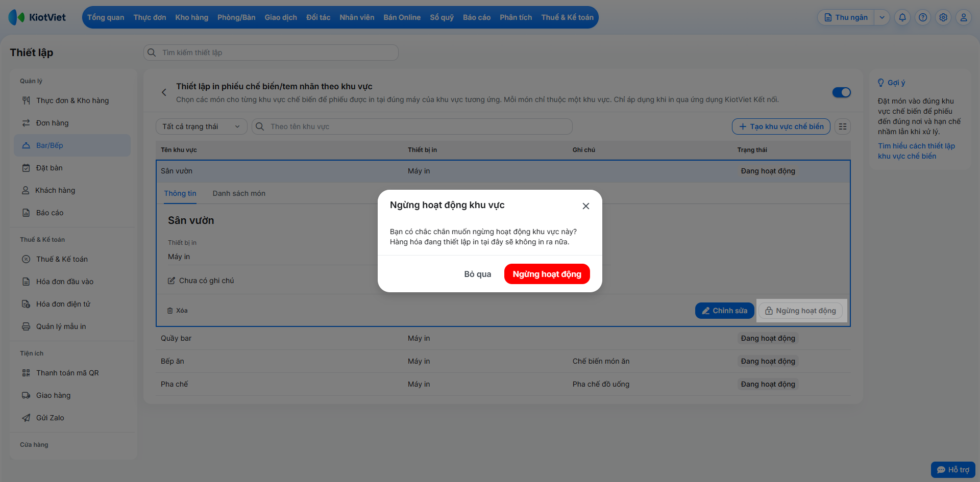Open the Giao dịch menu
The image size is (980, 482).
pos(281,17)
